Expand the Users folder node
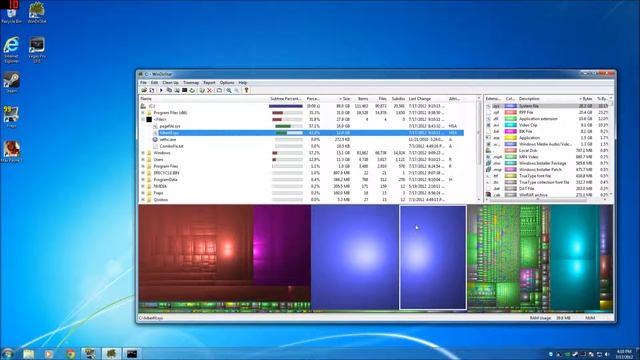 pyautogui.click(x=143, y=159)
